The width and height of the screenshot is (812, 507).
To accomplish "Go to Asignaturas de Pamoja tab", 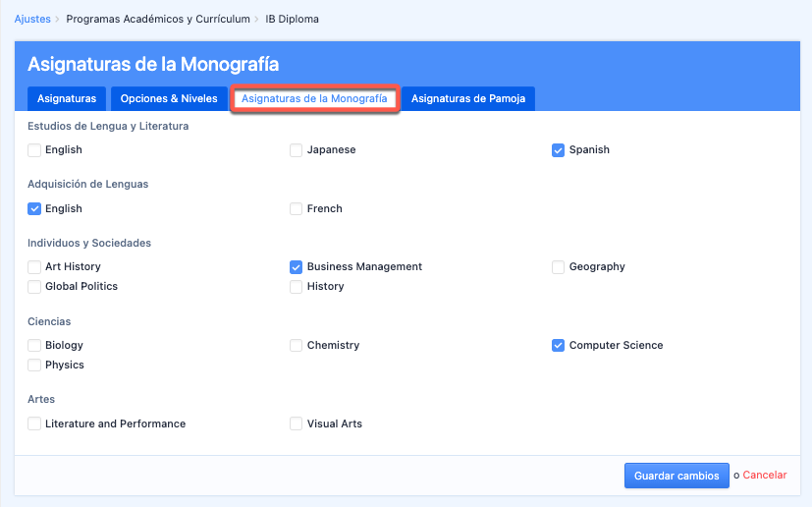I will point(467,98).
